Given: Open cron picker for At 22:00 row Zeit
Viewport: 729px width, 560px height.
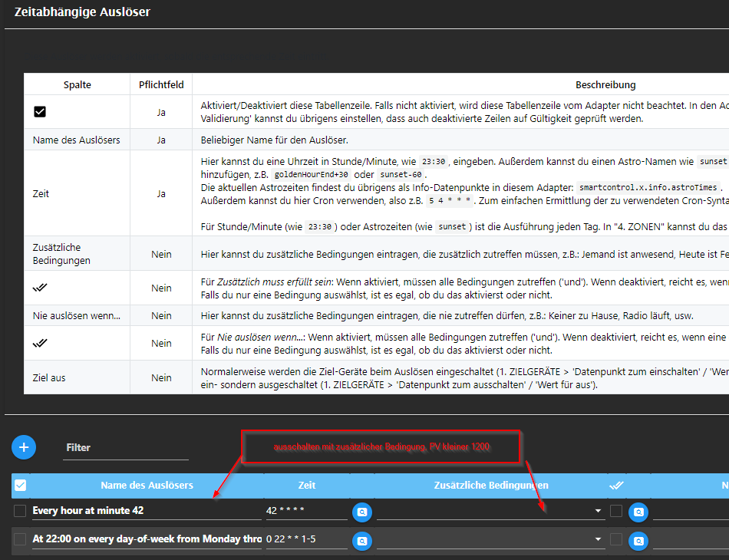Looking at the screenshot, I should [x=361, y=541].
